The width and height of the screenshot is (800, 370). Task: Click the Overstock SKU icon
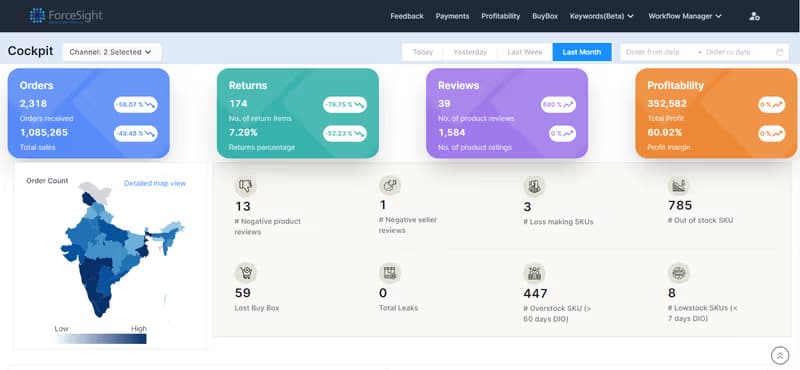click(534, 273)
